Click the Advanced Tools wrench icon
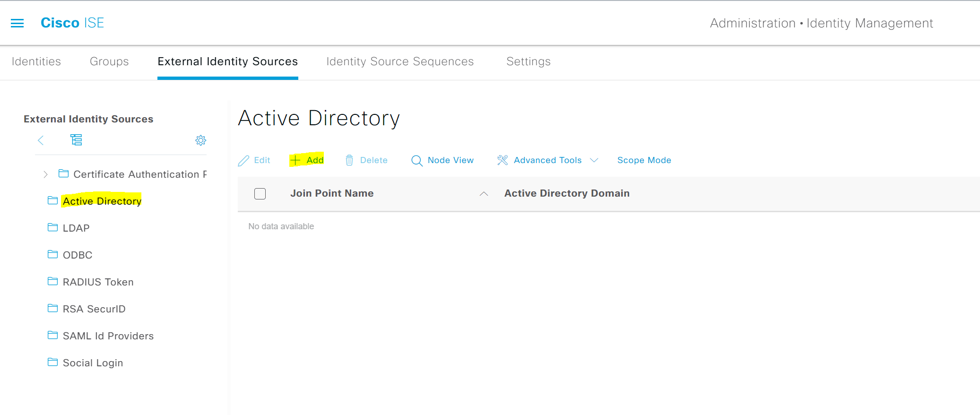The height and width of the screenshot is (415, 980). (503, 160)
